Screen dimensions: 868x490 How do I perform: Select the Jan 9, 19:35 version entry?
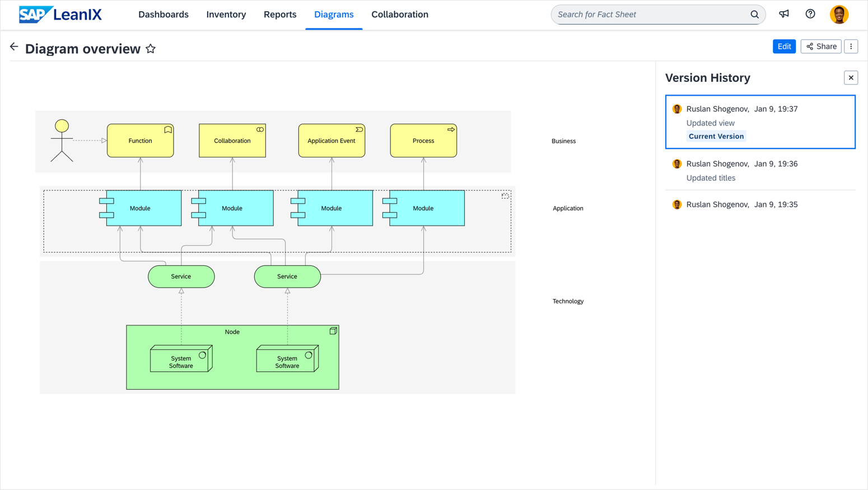point(760,204)
